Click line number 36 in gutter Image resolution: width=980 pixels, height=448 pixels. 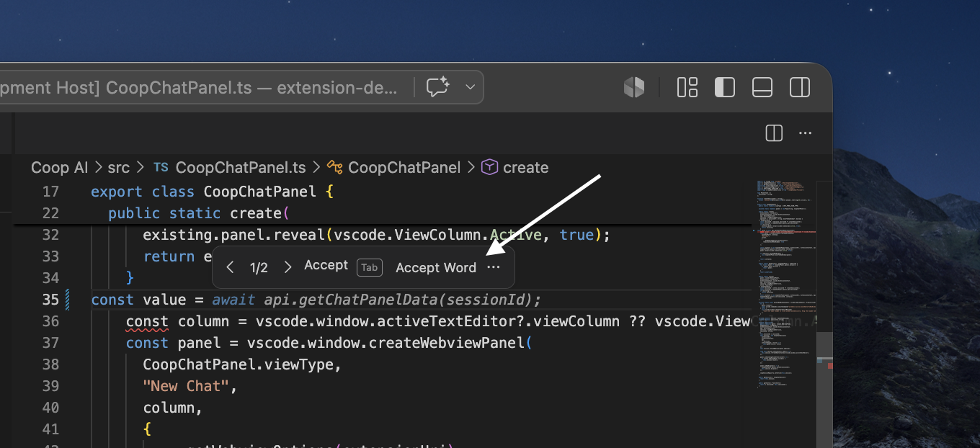(x=50, y=321)
